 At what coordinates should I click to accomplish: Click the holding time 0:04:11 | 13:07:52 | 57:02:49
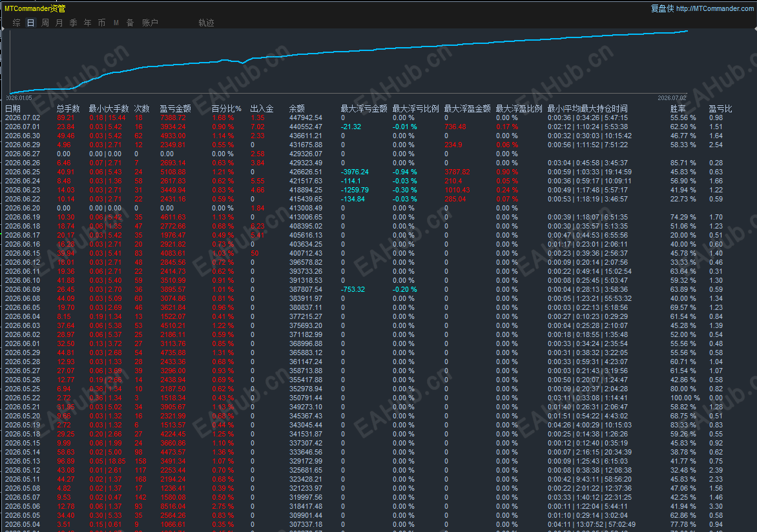592,524
